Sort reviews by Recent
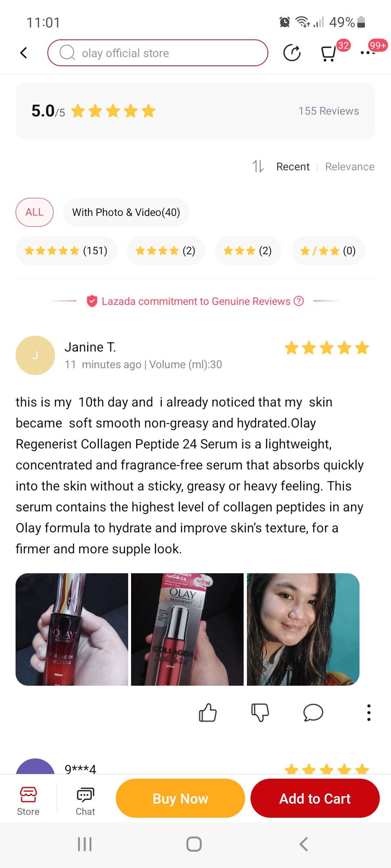Screen dimensions: 391x868 [293, 167]
